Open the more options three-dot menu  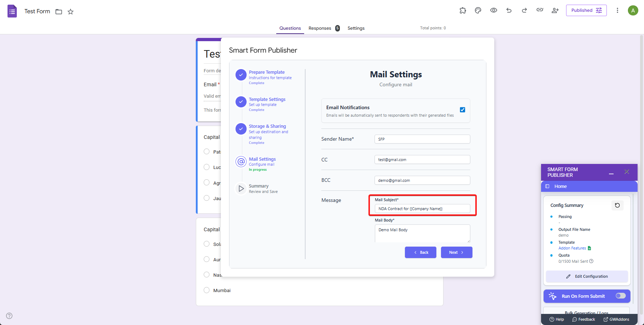pyautogui.click(x=617, y=10)
